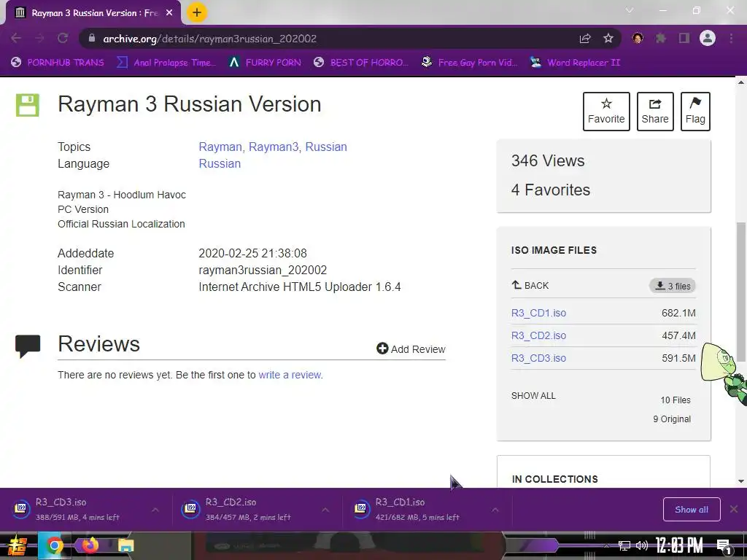Click the 346 Views text
The height and width of the screenshot is (560, 747).
(x=548, y=161)
